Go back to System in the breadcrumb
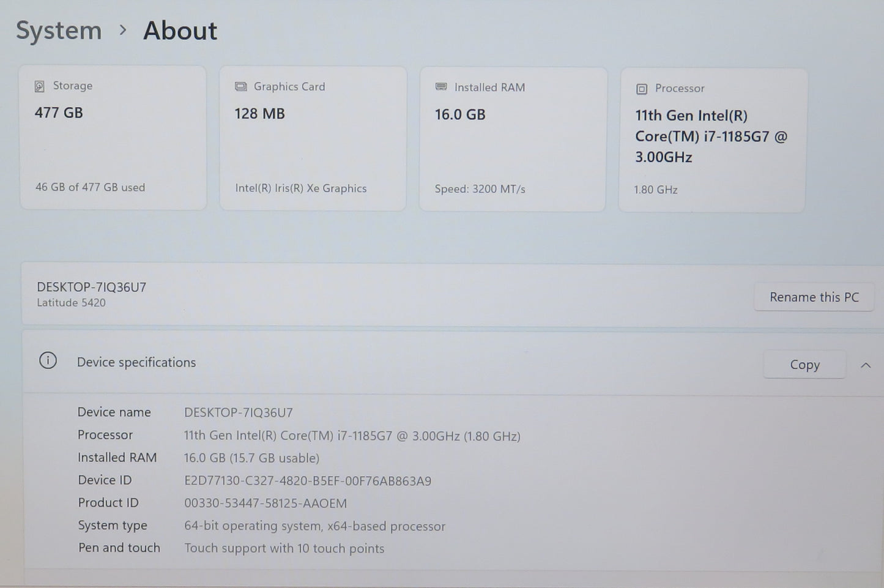This screenshot has height=588, width=884. pos(59,31)
